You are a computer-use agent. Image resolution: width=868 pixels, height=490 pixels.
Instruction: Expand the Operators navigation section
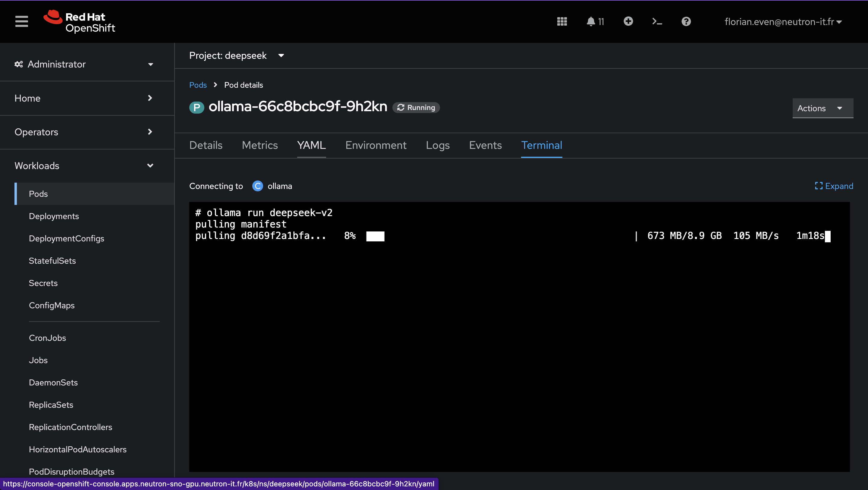coord(84,132)
